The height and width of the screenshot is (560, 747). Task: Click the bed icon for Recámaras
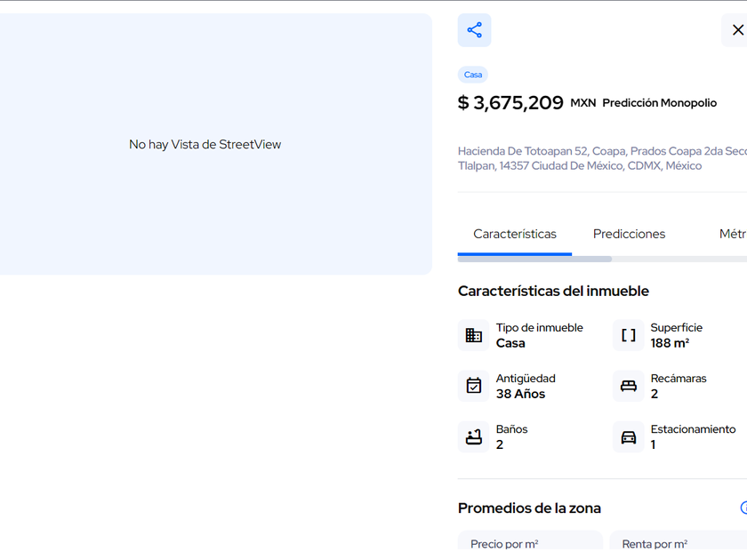point(628,386)
